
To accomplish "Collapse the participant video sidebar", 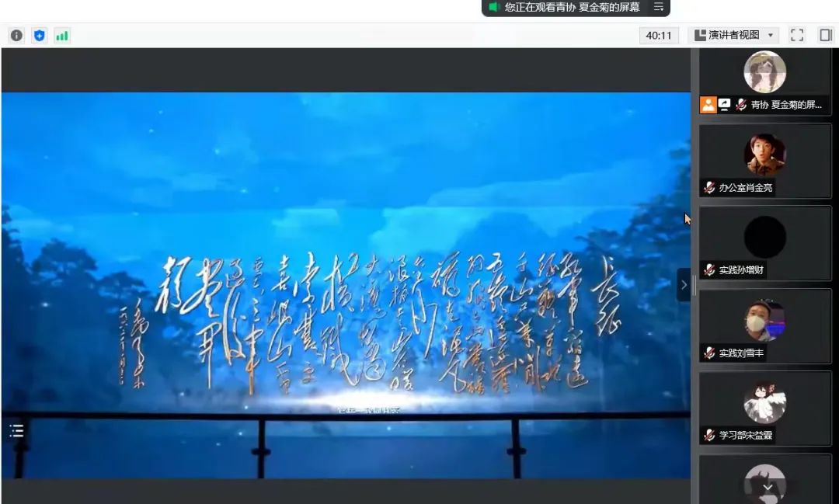I will coord(684,285).
